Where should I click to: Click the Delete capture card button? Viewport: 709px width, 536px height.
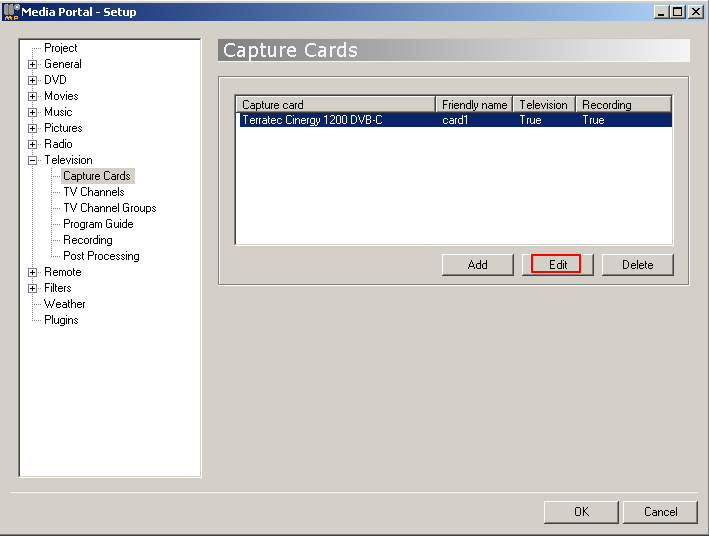coord(638,265)
